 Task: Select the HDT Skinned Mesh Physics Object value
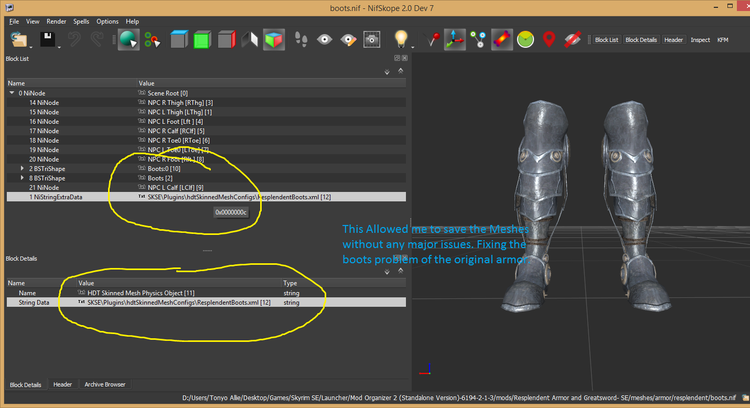141,293
